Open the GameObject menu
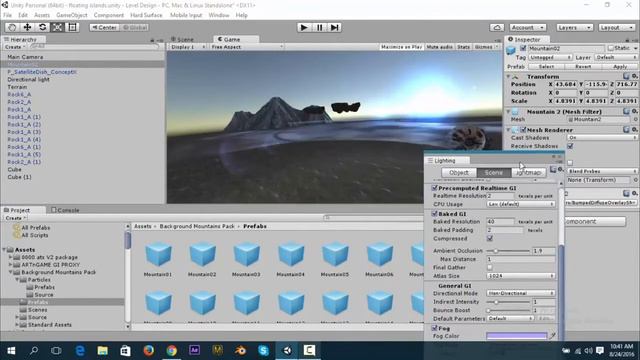Viewport: 640px width, 360px height. coord(71,15)
